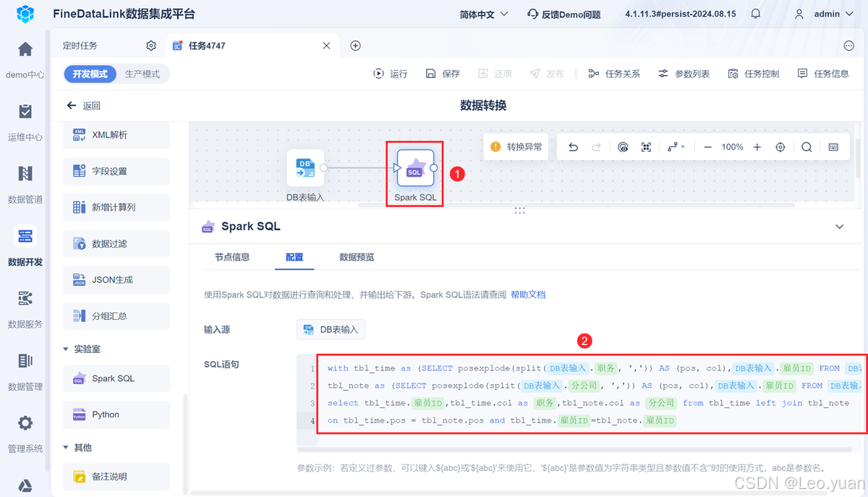Select the DB表输入 node on canvas
This screenshot has height=497, width=868.
point(305,168)
